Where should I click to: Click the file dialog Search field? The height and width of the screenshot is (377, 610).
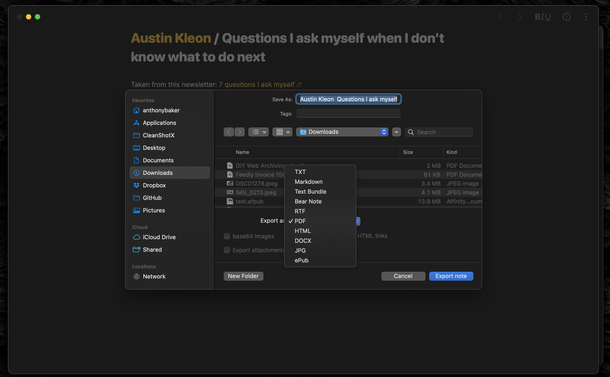coord(439,132)
